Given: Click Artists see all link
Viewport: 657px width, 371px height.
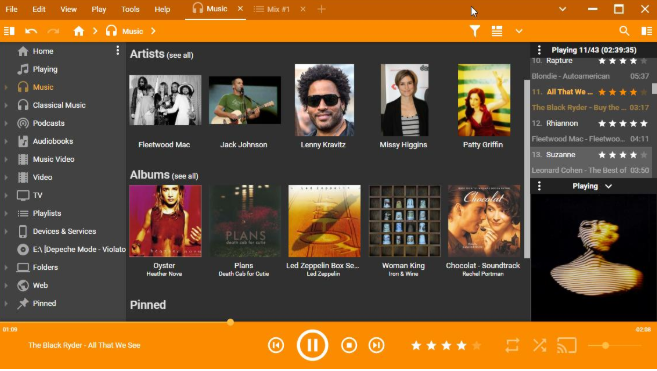Looking at the screenshot, I should (180, 55).
